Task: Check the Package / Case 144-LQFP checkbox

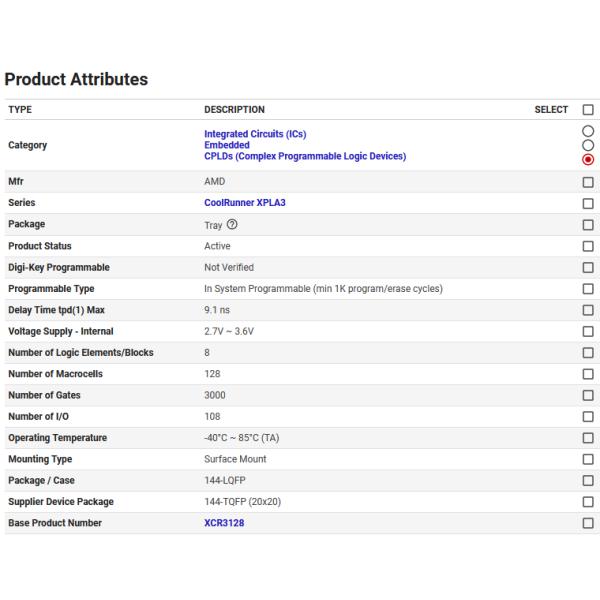Action: pyautogui.click(x=588, y=481)
